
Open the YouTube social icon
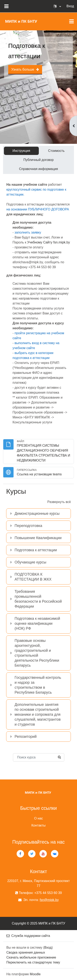[x=43, y=853]
